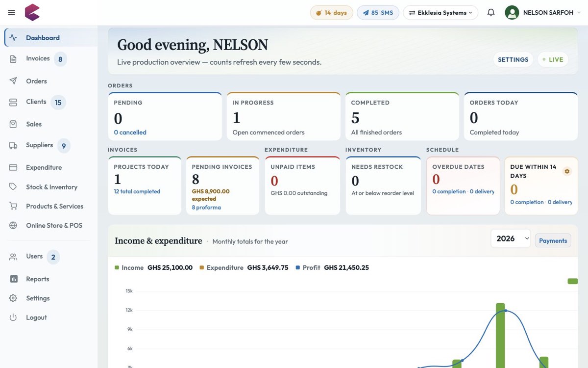The image size is (588, 368).
Task: Open Stock & Inventory in the sidebar
Action: (51, 187)
